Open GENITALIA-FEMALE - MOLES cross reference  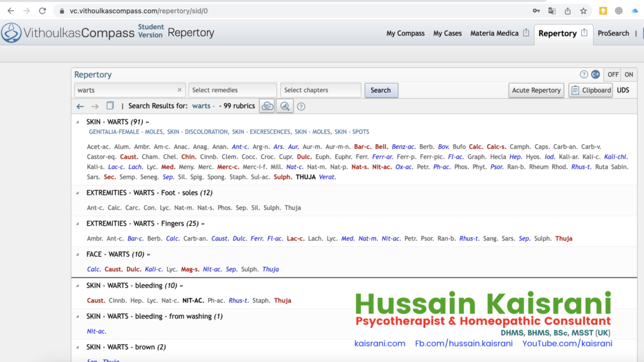(126, 132)
